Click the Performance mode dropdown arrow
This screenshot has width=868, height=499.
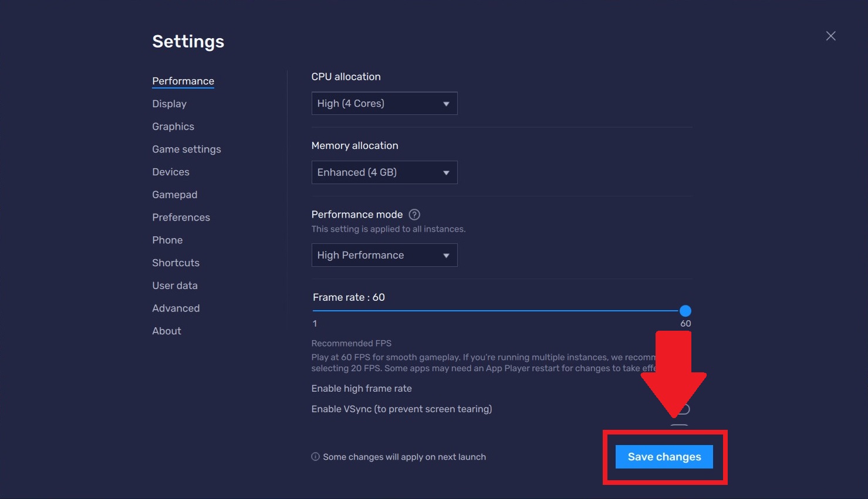pyautogui.click(x=445, y=255)
